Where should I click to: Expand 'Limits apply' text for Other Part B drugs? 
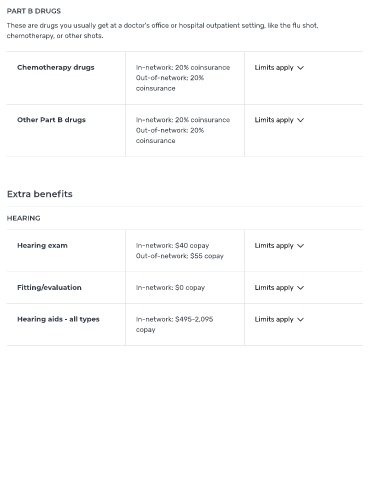click(274, 120)
